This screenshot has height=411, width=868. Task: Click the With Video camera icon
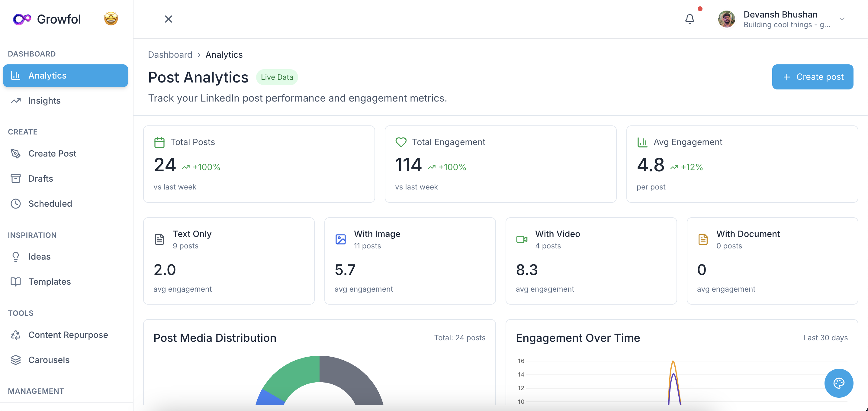coord(522,239)
